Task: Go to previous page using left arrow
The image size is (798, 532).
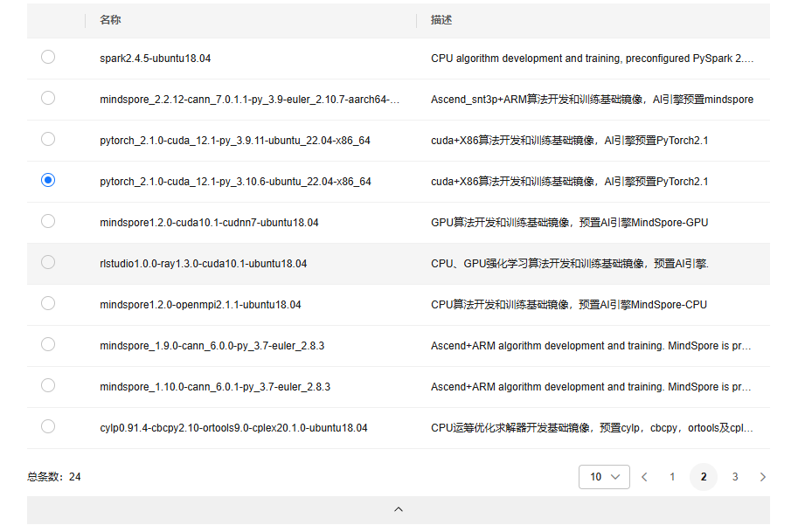Action: pyautogui.click(x=645, y=477)
